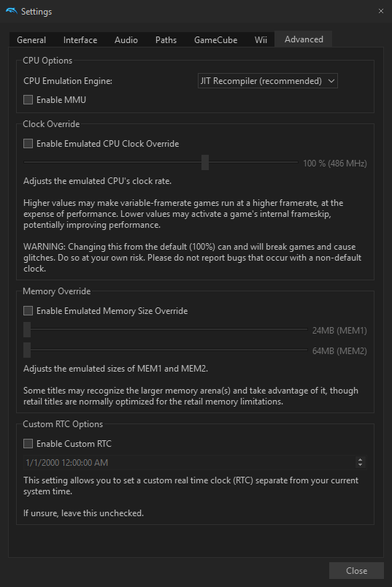The width and height of the screenshot is (392, 587).
Task: Click the Close button
Action: [x=356, y=570]
